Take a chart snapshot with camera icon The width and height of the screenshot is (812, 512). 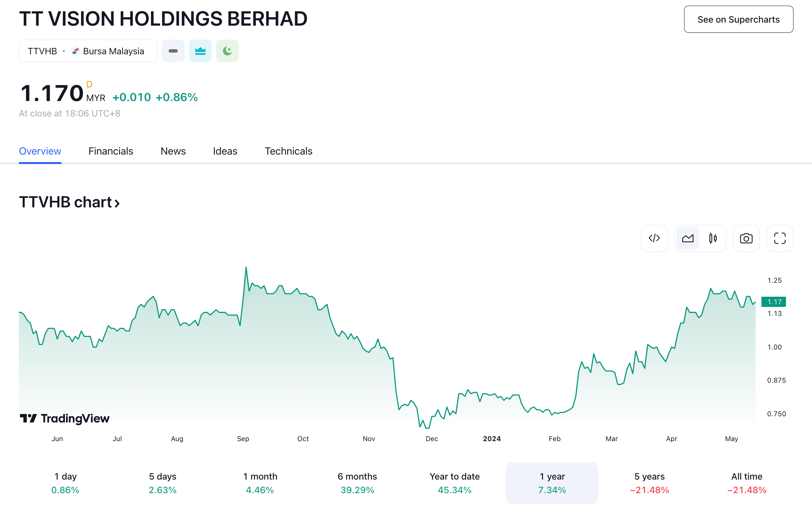pyautogui.click(x=746, y=238)
